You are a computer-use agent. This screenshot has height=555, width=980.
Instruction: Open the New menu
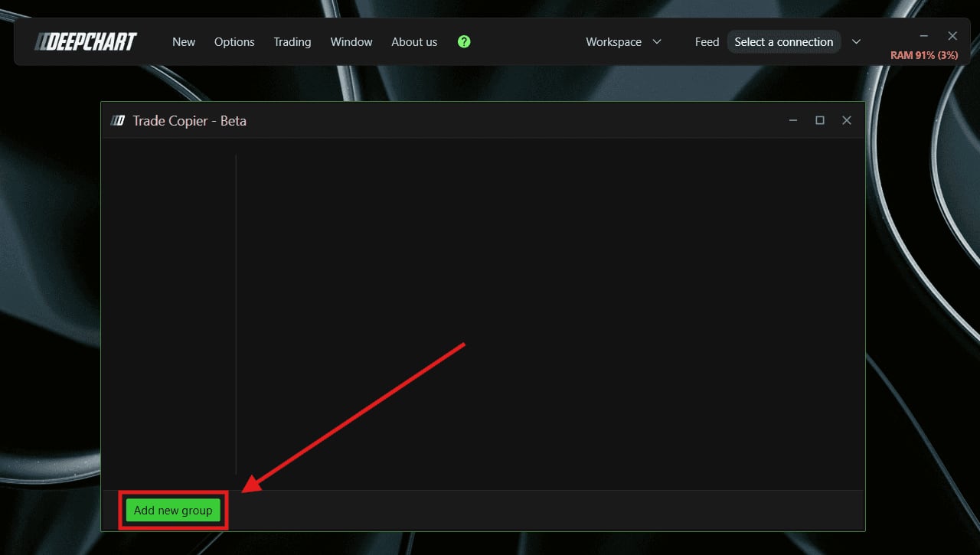(184, 42)
